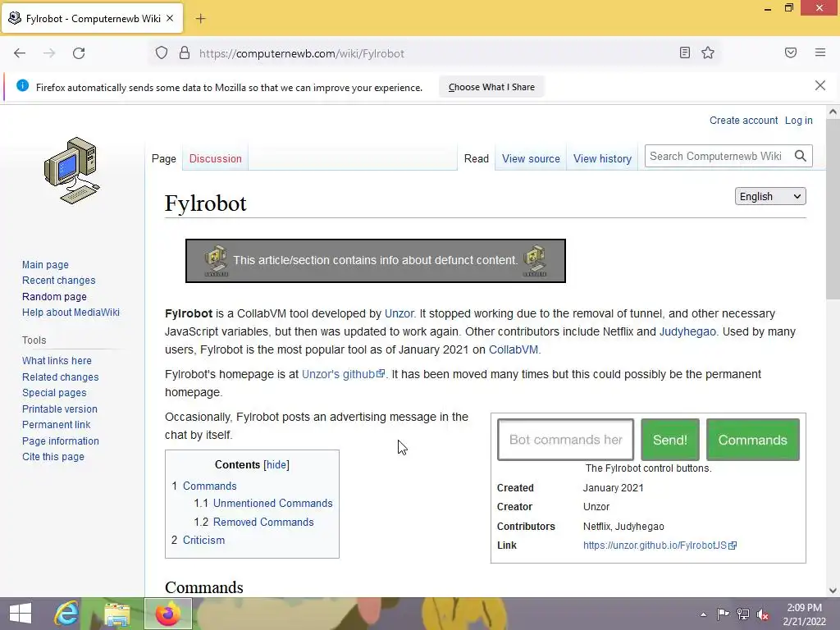This screenshot has width=840, height=630.
Task: Open Random page sidebar link
Action: point(54,296)
